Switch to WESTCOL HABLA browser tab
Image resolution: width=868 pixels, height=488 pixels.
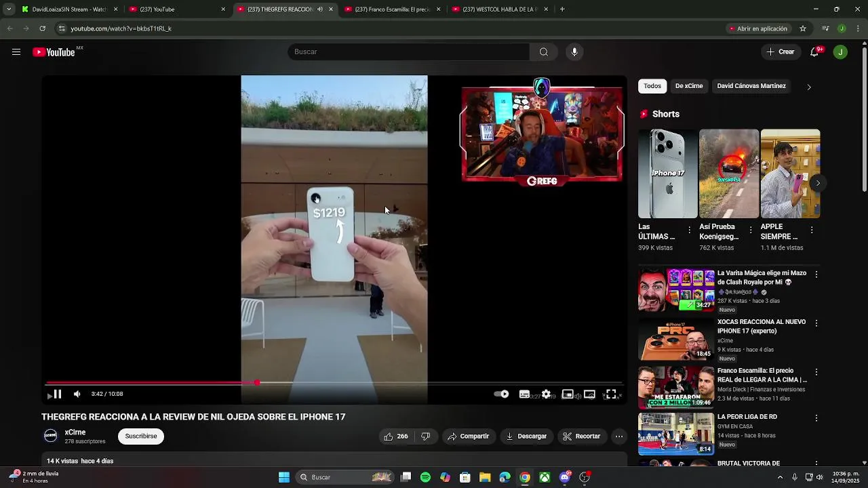[x=500, y=9]
